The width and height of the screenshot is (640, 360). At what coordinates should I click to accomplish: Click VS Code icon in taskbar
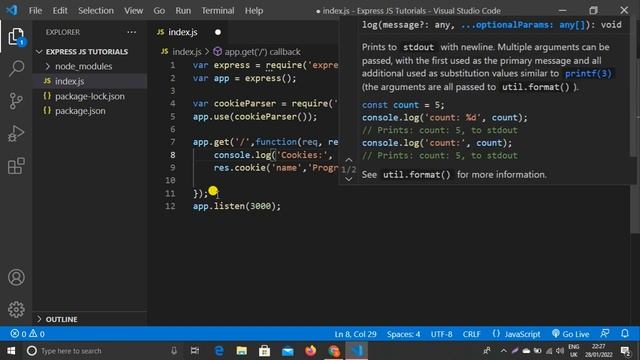pyautogui.click(x=357, y=351)
